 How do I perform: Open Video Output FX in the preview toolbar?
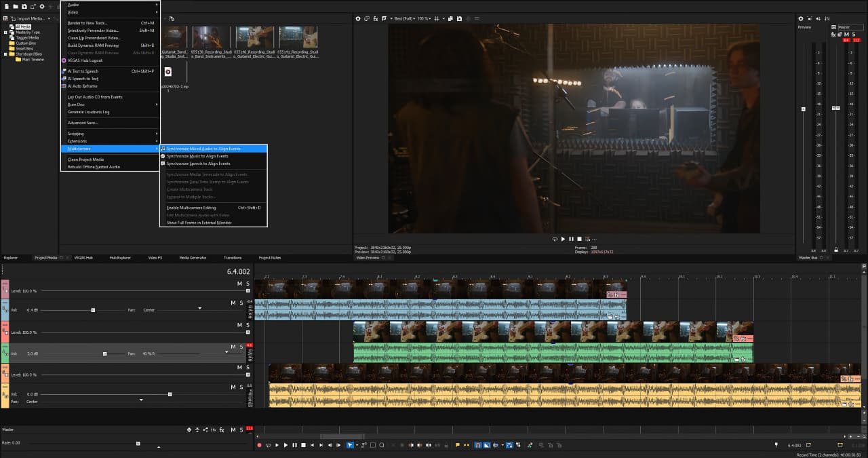tap(376, 19)
